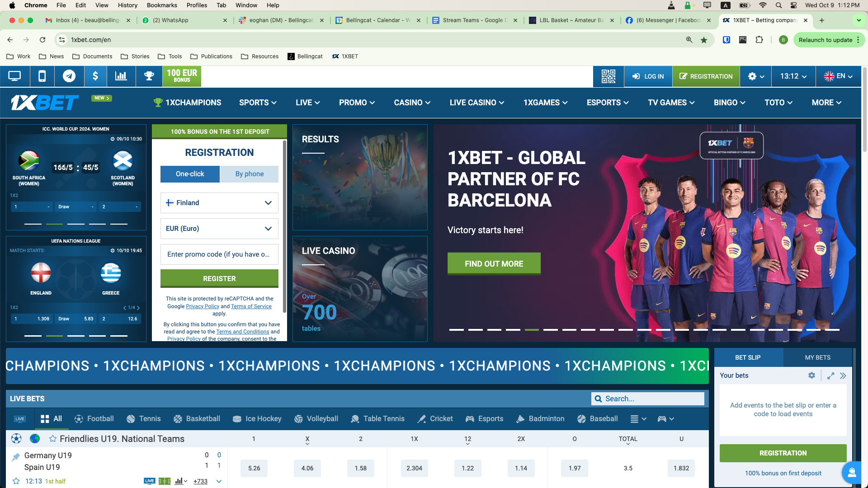Screen dimensions: 868x488
Task: Click the football sport icon in league row
Action: (16, 439)
